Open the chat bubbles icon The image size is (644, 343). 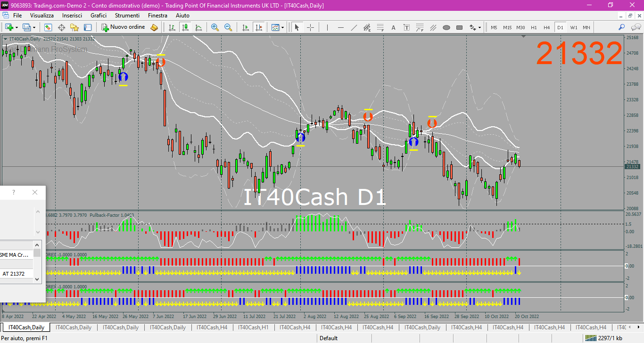click(635, 27)
